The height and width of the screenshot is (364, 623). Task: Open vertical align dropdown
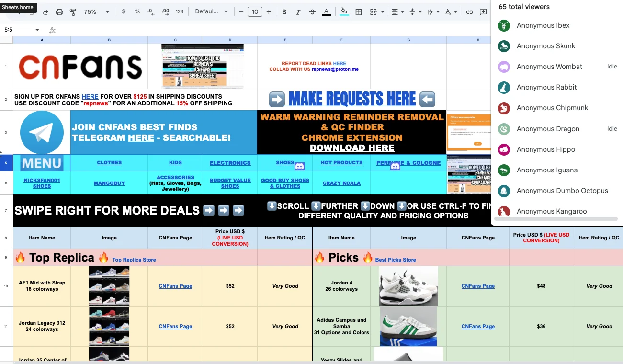415,11
